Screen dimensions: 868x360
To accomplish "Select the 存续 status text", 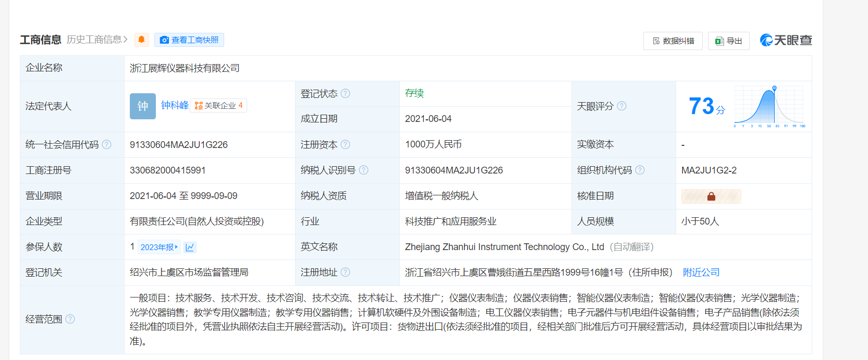I will [x=414, y=93].
